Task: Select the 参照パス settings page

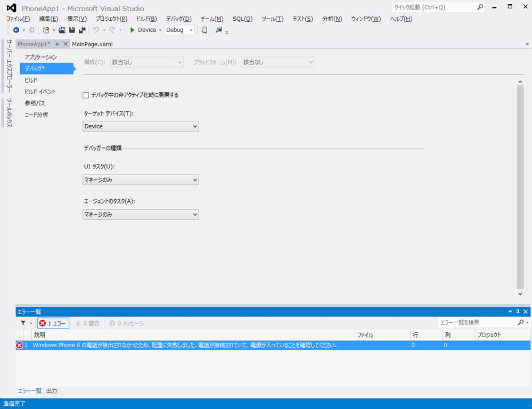Action: point(35,103)
